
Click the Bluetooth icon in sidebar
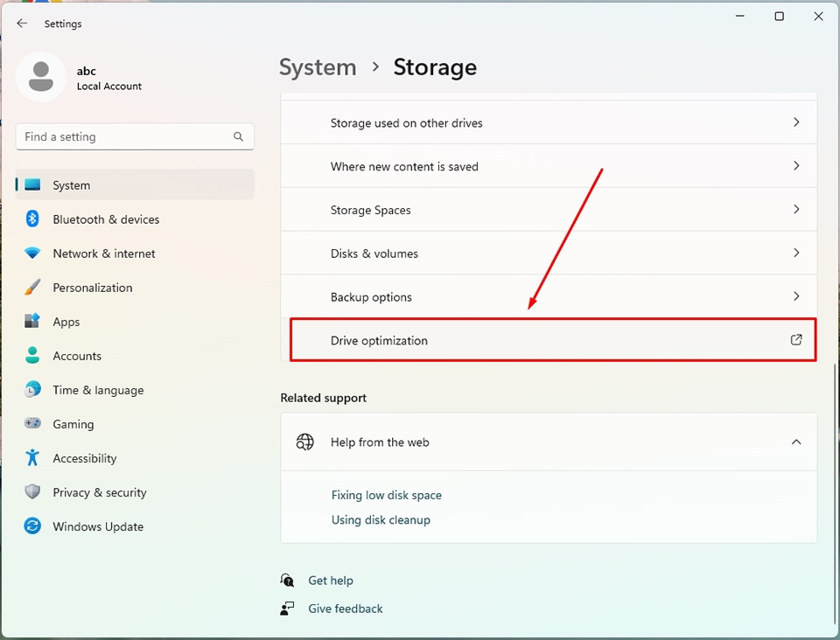click(32, 219)
